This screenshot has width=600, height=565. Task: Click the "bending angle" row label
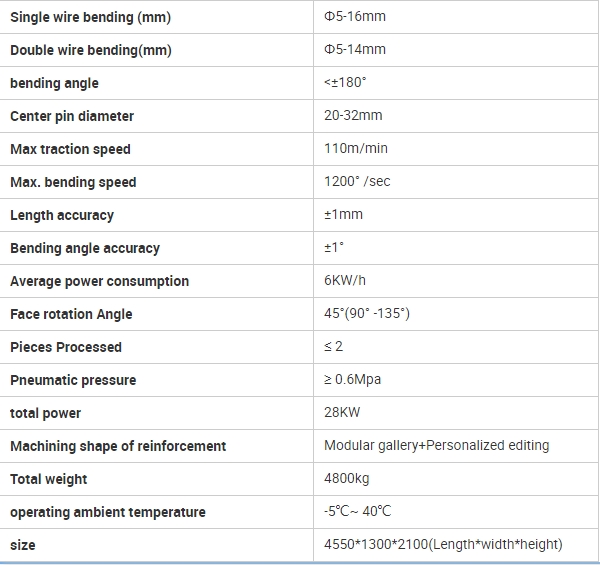54,83
